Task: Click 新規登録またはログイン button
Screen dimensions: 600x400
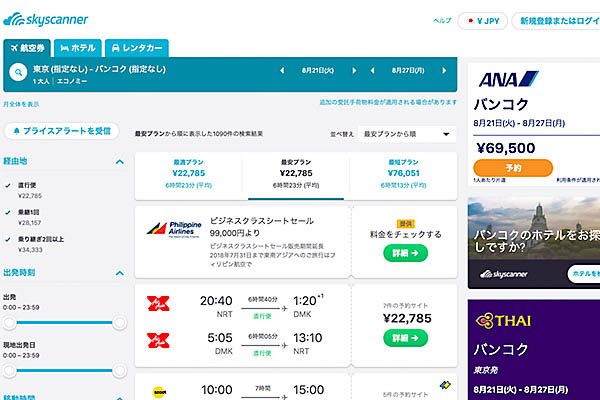Action: point(557,21)
